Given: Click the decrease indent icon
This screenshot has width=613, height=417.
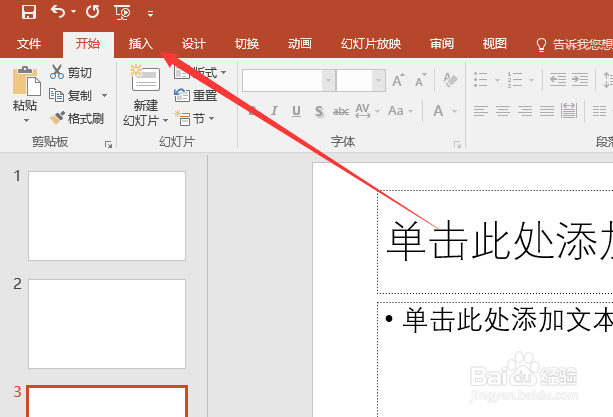Looking at the screenshot, I should click(558, 80).
